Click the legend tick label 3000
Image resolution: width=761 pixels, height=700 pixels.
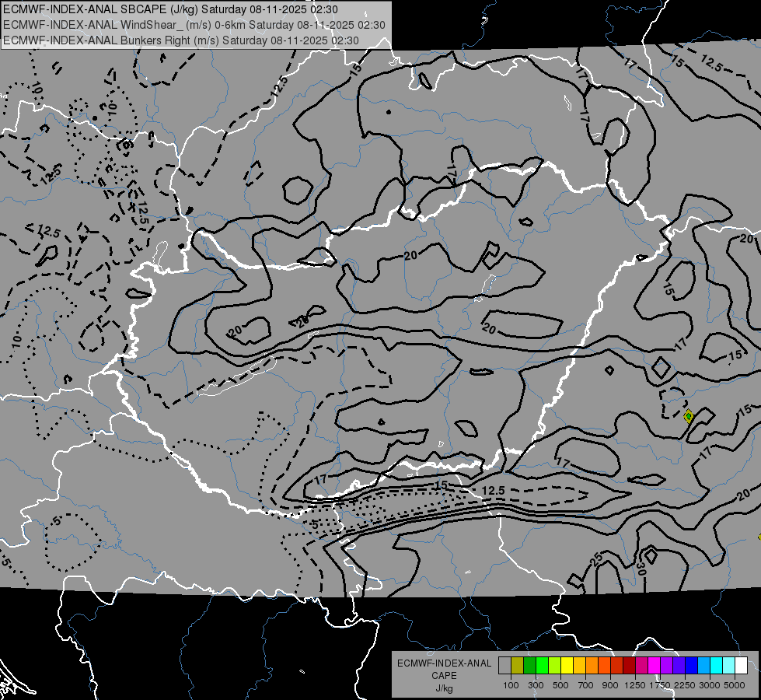pos(710,685)
